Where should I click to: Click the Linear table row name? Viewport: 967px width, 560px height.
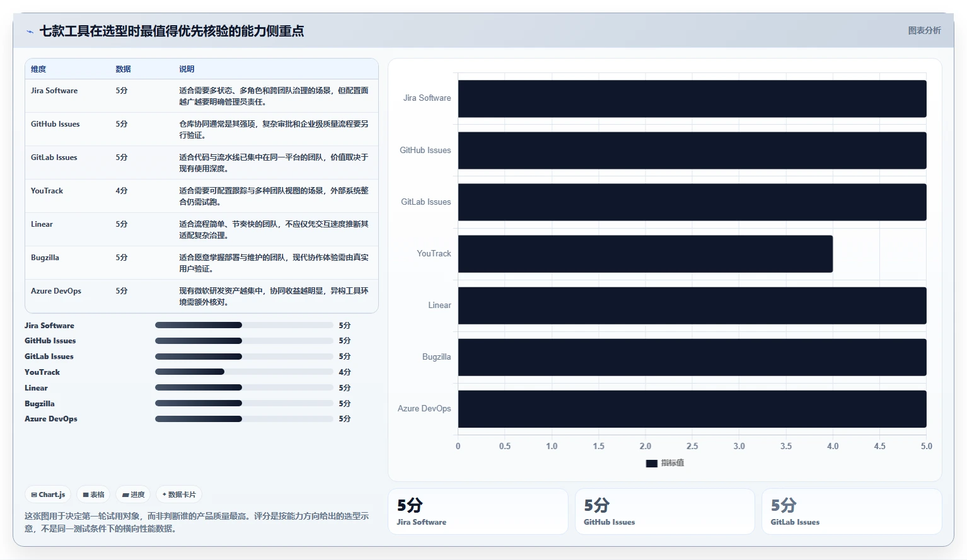[42, 224]
